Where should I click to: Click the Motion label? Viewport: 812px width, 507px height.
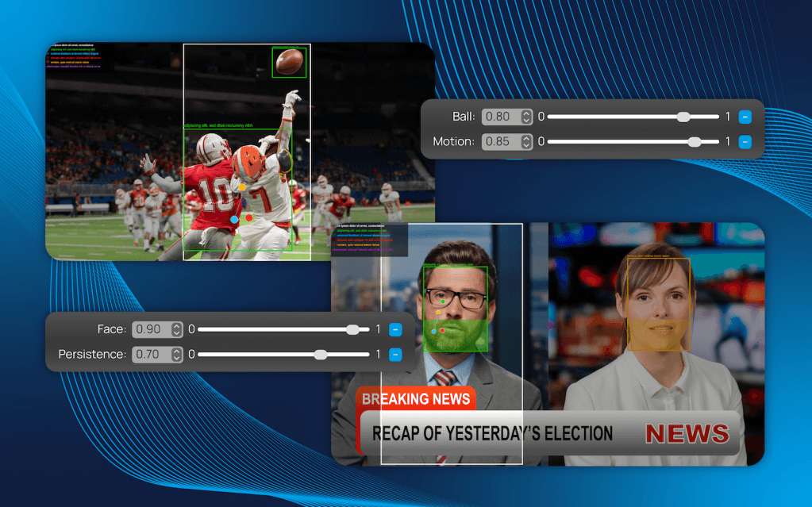click(x=454, y=142)
